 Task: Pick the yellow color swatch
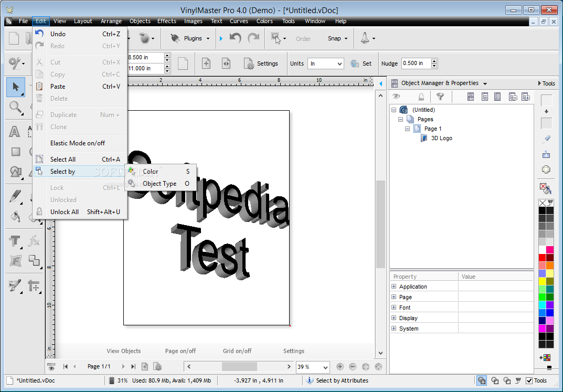tap(542, 281)
